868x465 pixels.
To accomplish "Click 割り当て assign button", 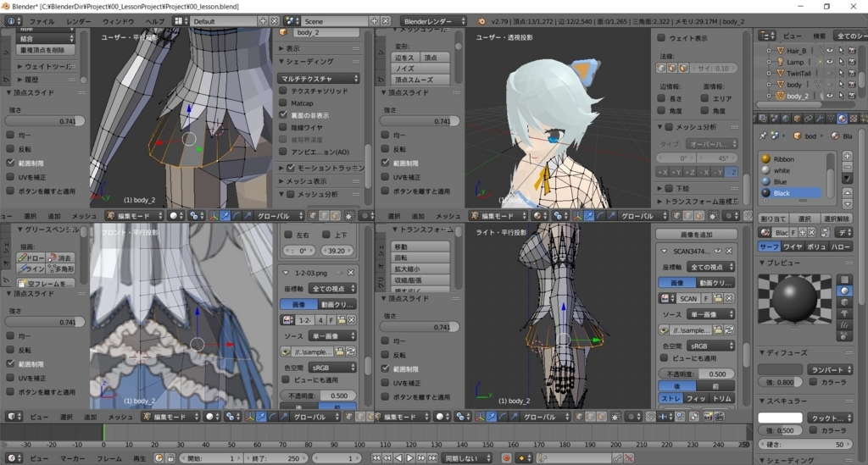I will (772, 219).
